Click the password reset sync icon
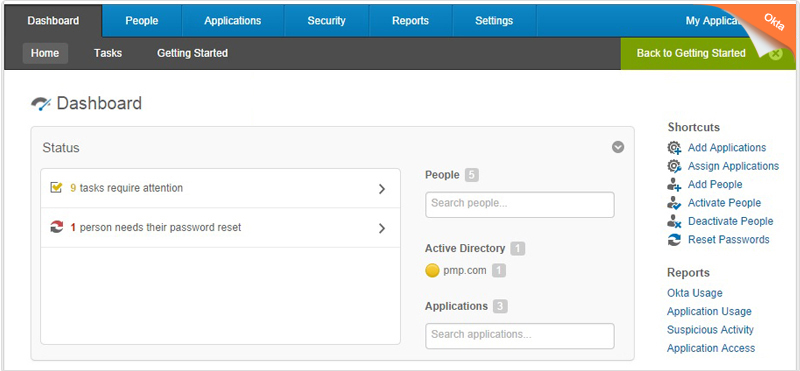This screenshot has width=800, height=371. pos(56,227)
